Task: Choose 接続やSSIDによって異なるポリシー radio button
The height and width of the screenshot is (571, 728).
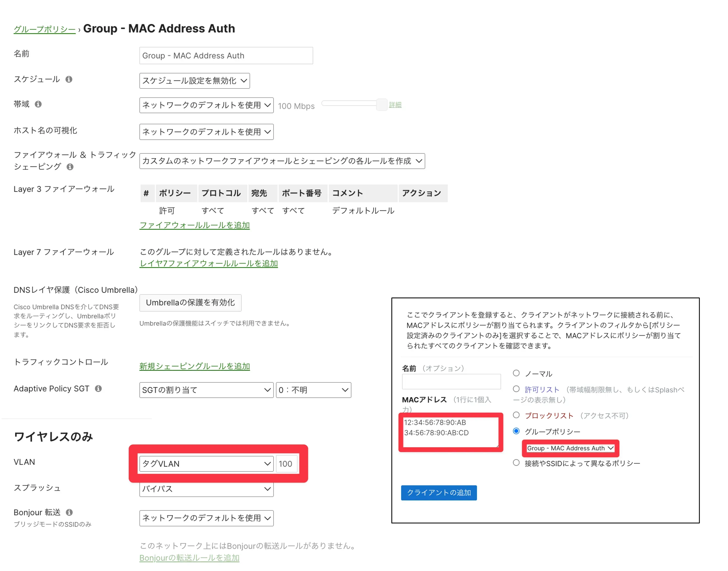Action: tap(517, 463)
